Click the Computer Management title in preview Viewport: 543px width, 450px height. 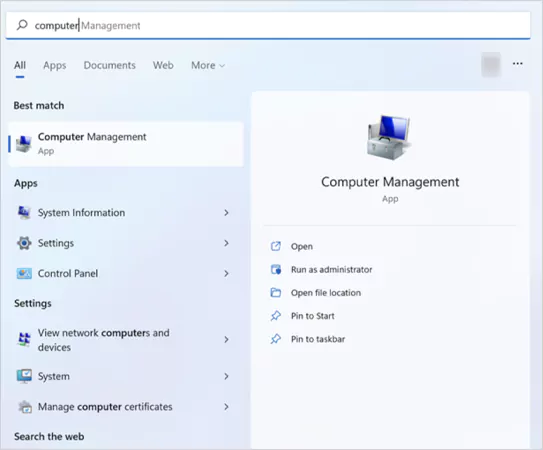(390, 182)
